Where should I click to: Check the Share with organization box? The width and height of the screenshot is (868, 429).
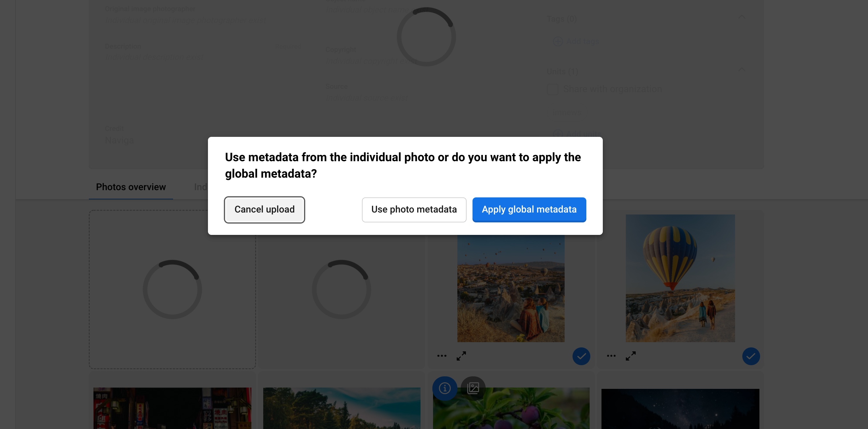click(x=552, y=89)
